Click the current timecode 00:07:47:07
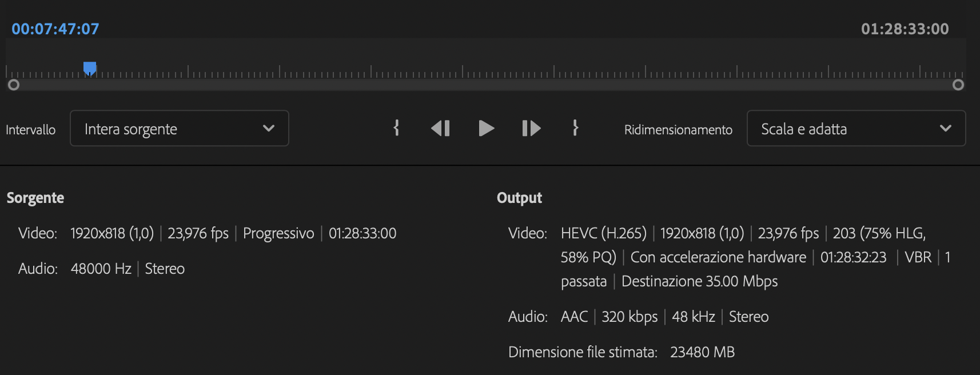980x375 pixels. click(55, 29)
